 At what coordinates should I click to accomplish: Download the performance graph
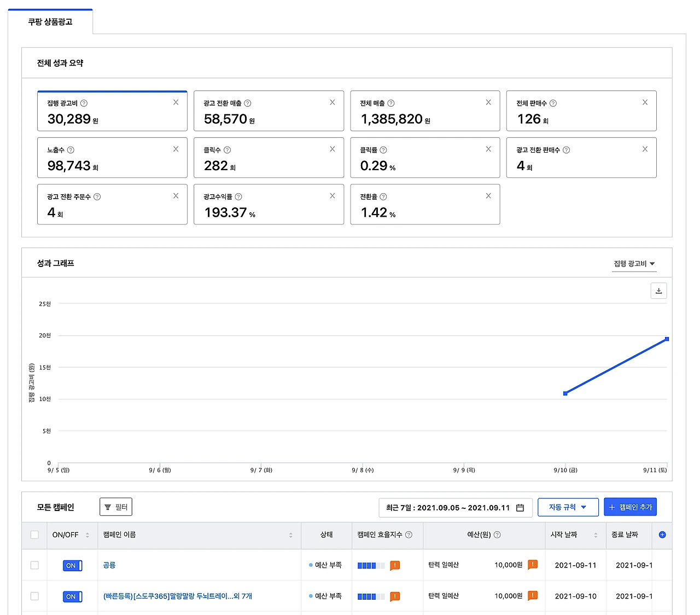[658, 291]
